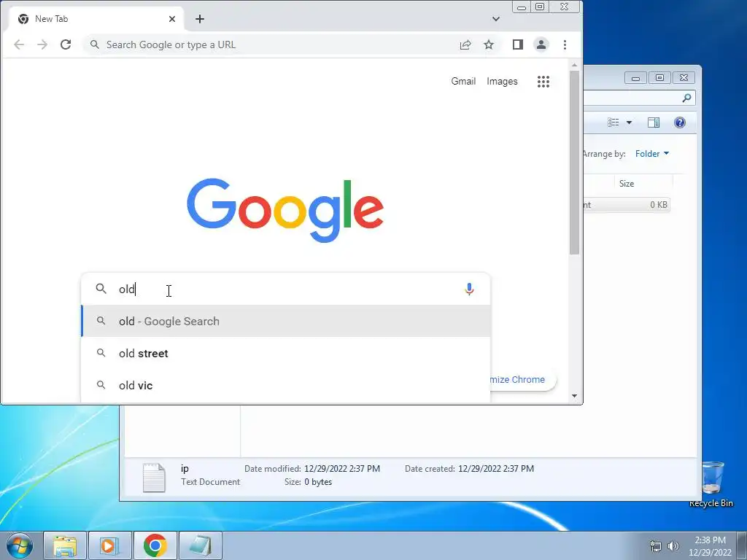Click Chrome page scrollbar down arrow
This screenshot has height=560, width=747.
pos(575,396)
